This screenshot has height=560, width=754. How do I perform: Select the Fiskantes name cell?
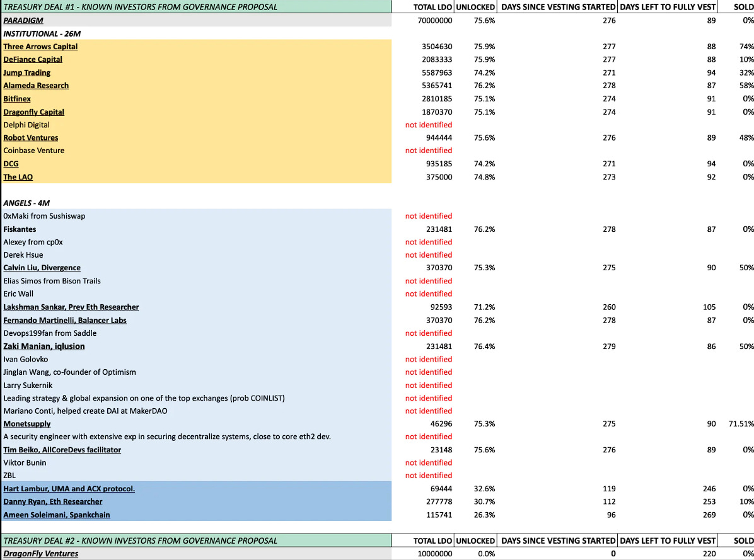[20, 229]
